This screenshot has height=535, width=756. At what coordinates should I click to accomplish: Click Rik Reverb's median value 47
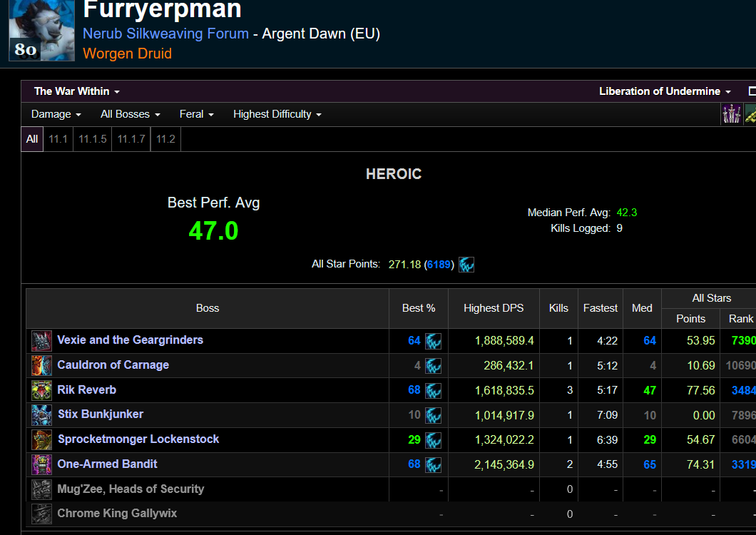coord(650,390)
